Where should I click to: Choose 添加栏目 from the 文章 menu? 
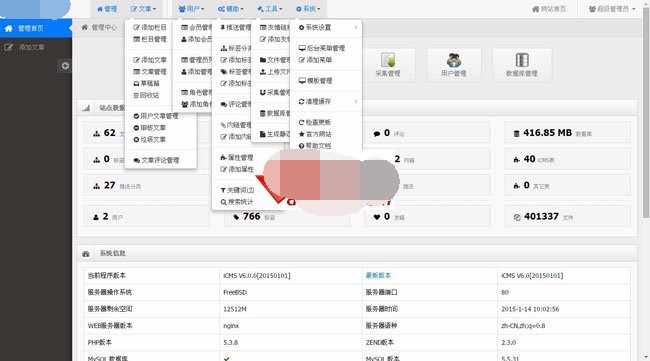click(150, 27)
